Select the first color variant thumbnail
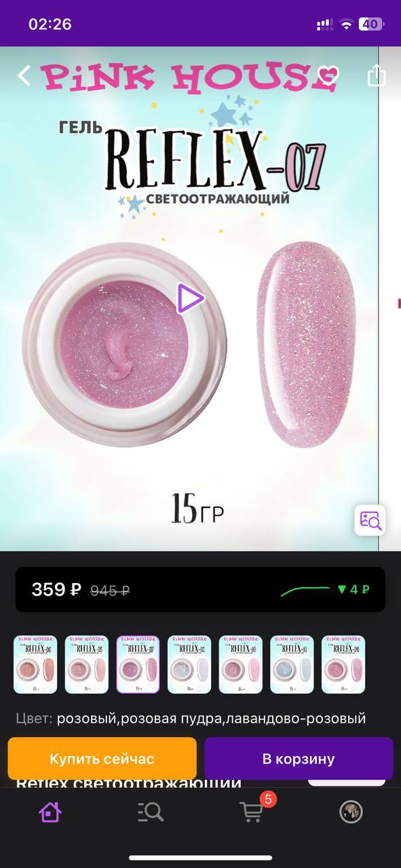This screenshot has width=401, height=868. 35,665
